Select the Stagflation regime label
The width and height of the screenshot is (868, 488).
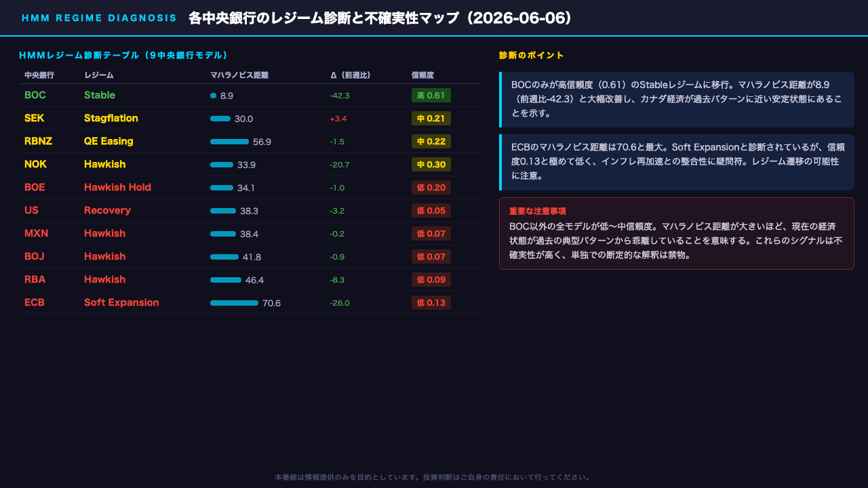click(111, 119)
